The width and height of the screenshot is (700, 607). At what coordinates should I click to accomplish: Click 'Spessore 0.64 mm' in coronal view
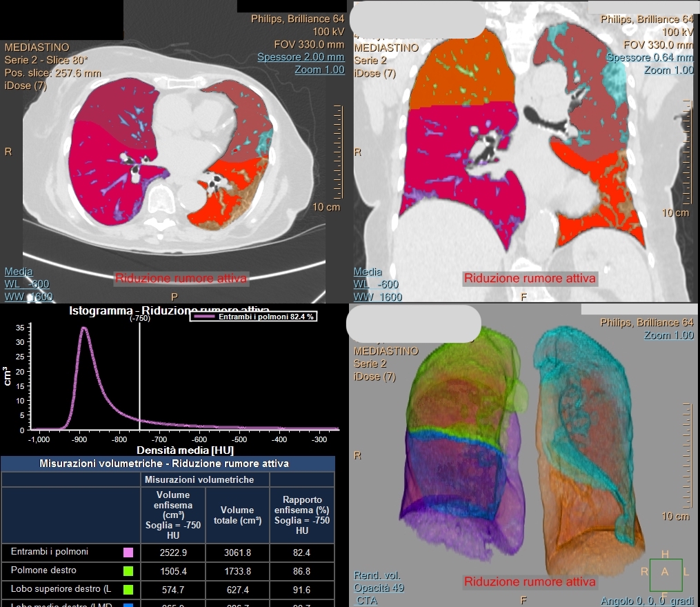tap(650, 58)
